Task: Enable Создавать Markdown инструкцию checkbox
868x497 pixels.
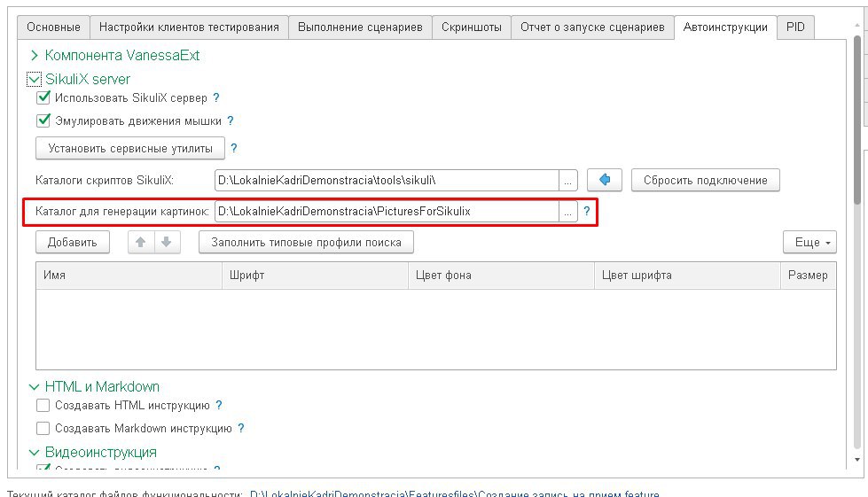Action: (x=43, y=429)
